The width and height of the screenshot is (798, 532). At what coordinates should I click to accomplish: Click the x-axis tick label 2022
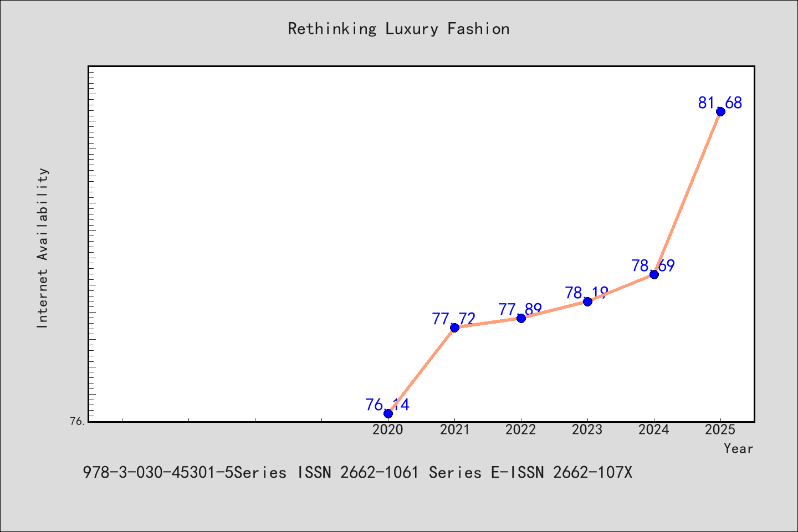click(521, 429)
